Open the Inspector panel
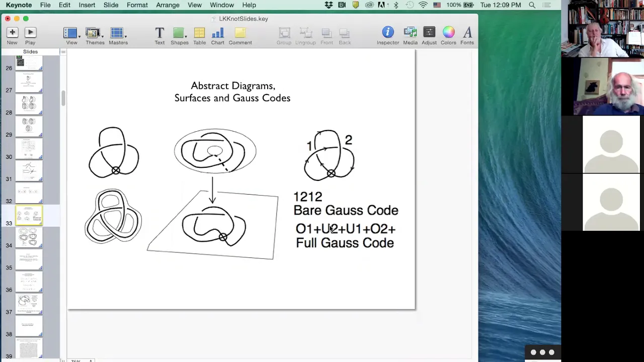Viewport: 644px width, 362px height. click(x=388, y=36)
